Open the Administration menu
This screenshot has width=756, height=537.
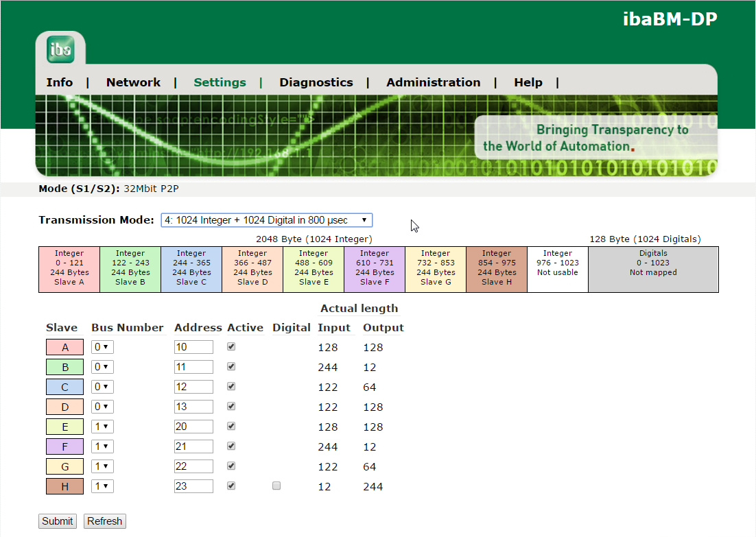[x=433, y=82]
